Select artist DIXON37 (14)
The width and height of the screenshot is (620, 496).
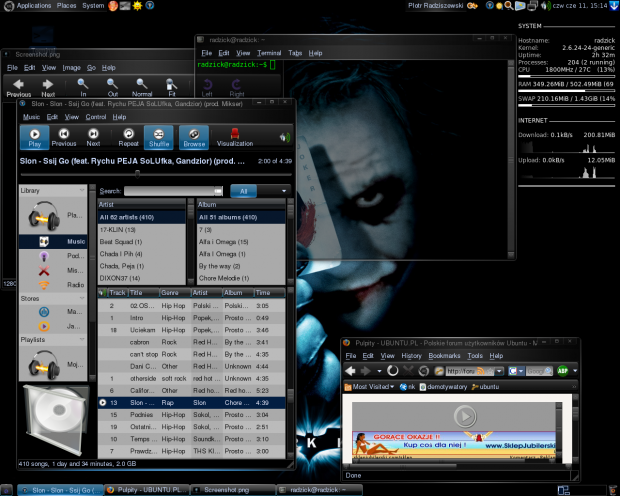click(x=142, y=278)
